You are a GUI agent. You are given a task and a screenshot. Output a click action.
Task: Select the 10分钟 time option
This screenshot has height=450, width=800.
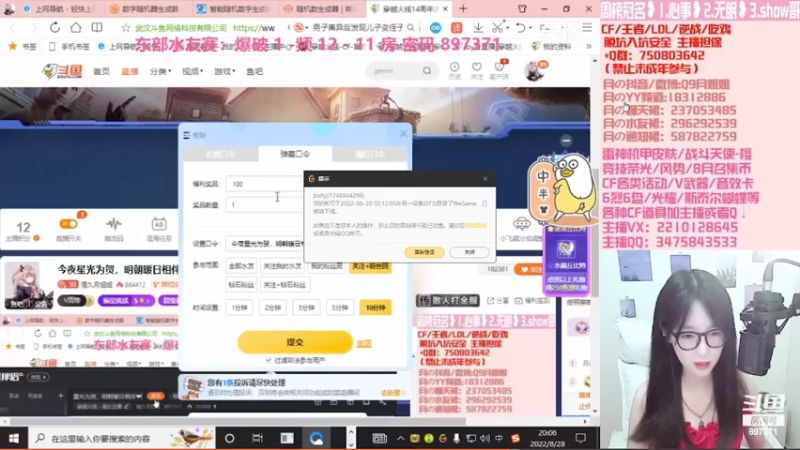(x=376, y=308)
